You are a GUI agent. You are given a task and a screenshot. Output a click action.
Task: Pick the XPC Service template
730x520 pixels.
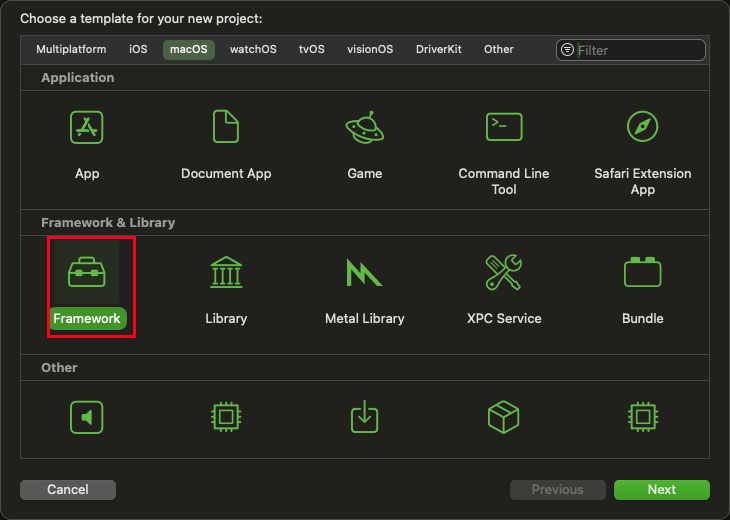coord(504,273)
